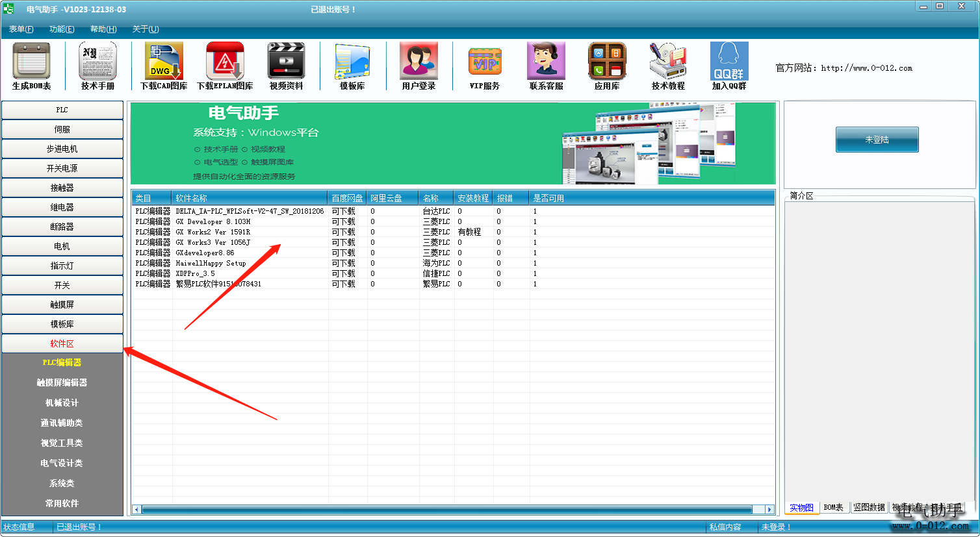
Task: Click the 阿里云盘 column header
Action: point(393,198)
